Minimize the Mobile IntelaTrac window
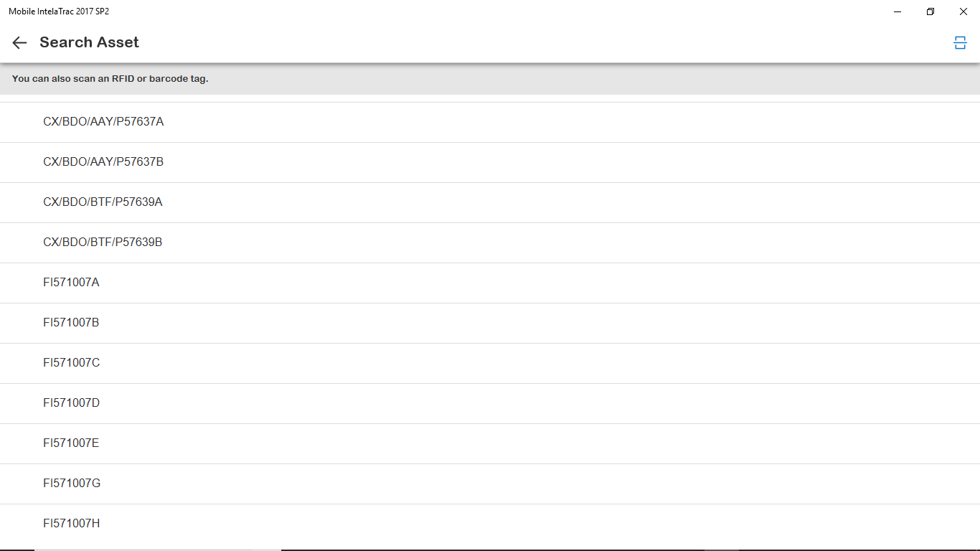The height and width of the screenshot is (551, 980). [897, 11]
